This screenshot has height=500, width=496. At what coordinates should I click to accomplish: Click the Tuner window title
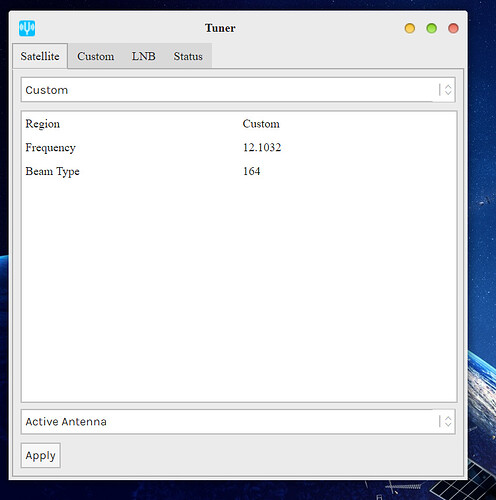220,28
